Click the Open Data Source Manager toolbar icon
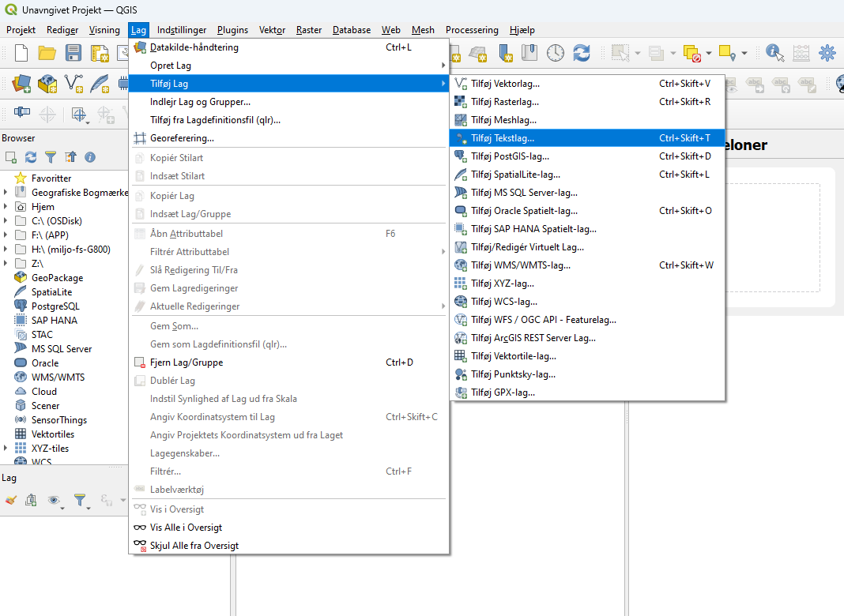Screen dimensions: 844x616 point(21,84)
